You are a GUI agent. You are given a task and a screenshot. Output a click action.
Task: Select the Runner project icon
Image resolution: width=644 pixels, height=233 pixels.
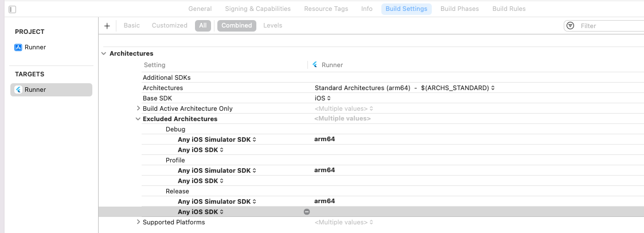[x=18, y=48]
